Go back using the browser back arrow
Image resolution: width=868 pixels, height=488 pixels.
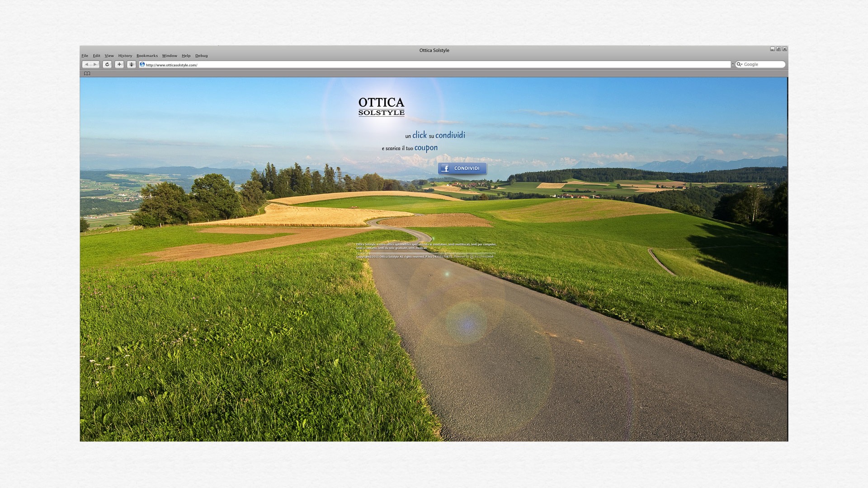pyautogui.click(x=86, y=65)
